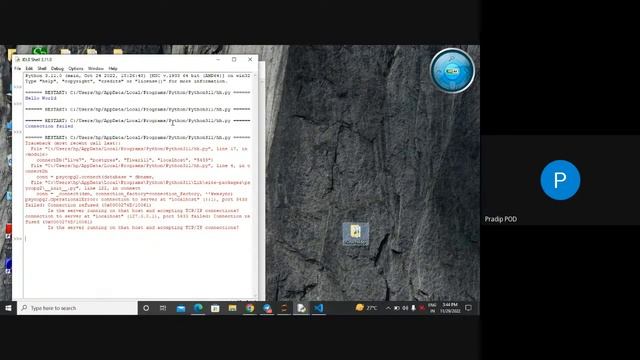Image resolution: width=640 pixels, height=360 pixels.
Task: Click the Pradip POD participant avatar
Action: 560,180
